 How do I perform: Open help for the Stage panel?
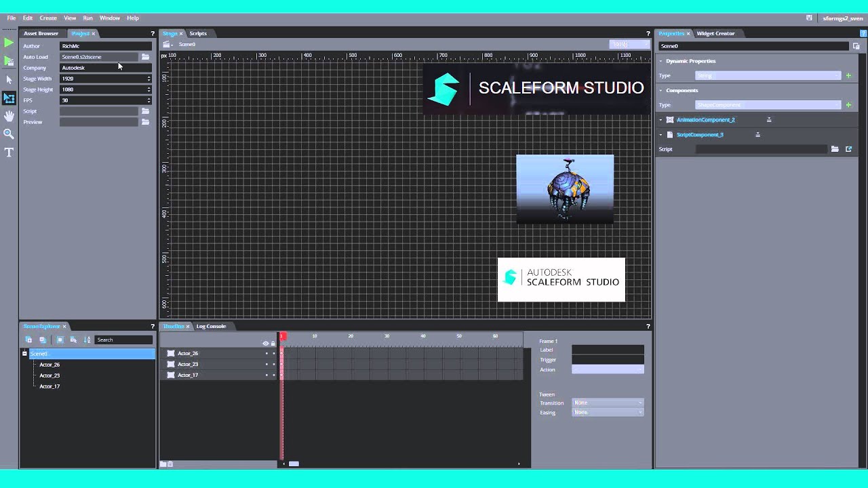click(x=648, y=33)
